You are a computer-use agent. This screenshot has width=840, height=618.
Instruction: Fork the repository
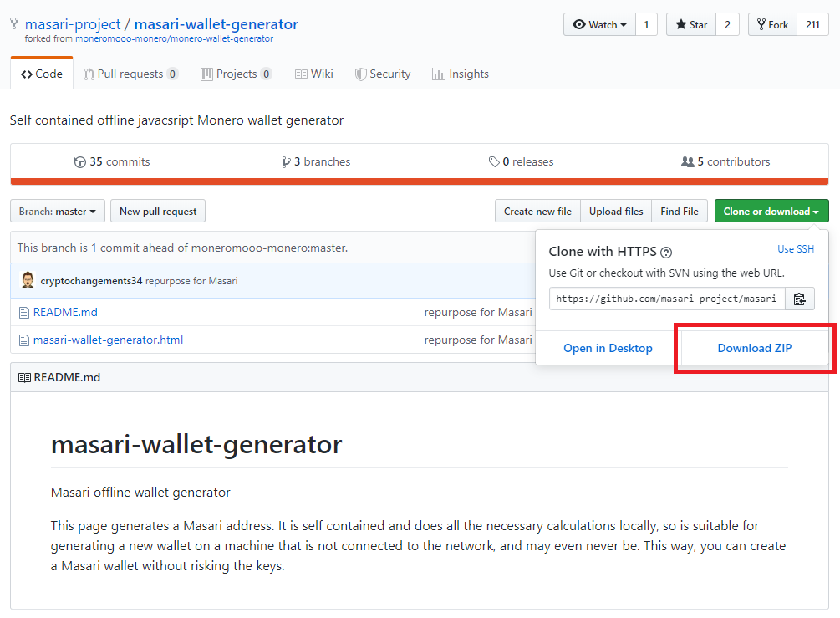[772, 24]
